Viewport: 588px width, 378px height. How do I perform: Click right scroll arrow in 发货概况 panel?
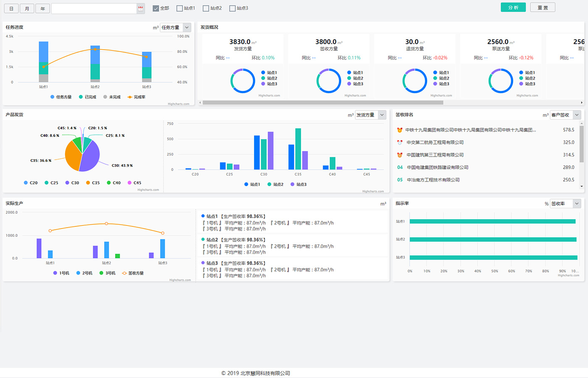click(x=582, y=102)
